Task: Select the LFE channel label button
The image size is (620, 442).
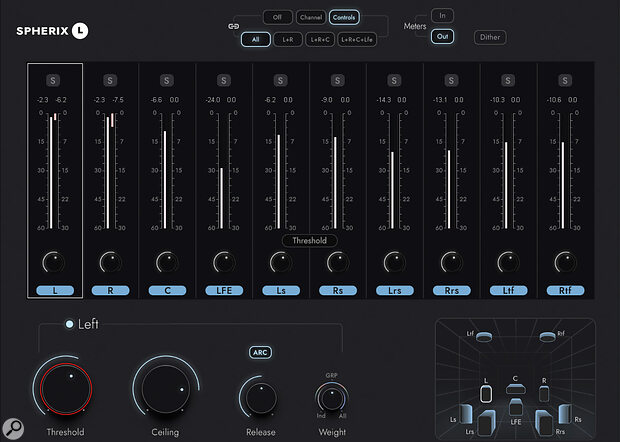Action: click(224, 291)
